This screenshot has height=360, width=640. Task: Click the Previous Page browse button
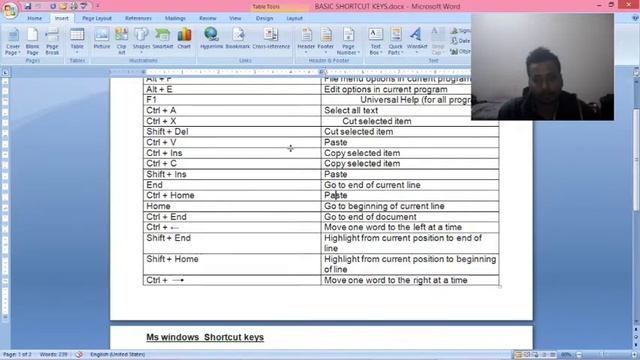[636, 329]
